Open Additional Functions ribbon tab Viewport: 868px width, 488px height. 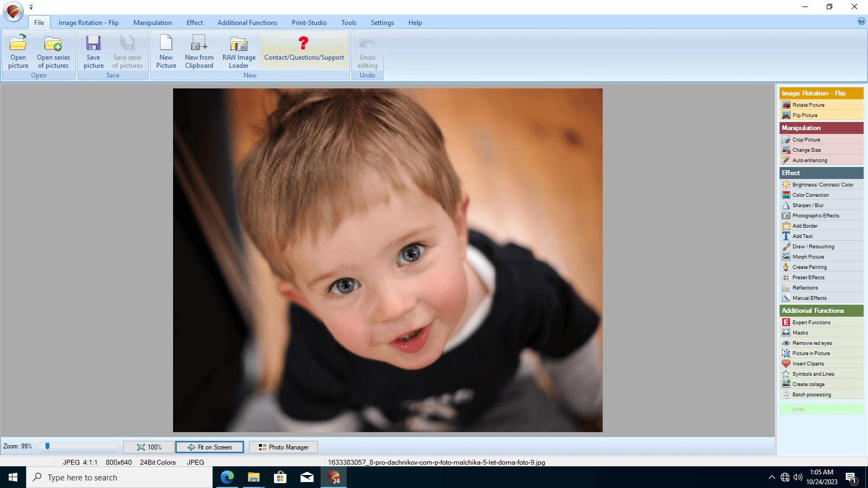(247, 23)
